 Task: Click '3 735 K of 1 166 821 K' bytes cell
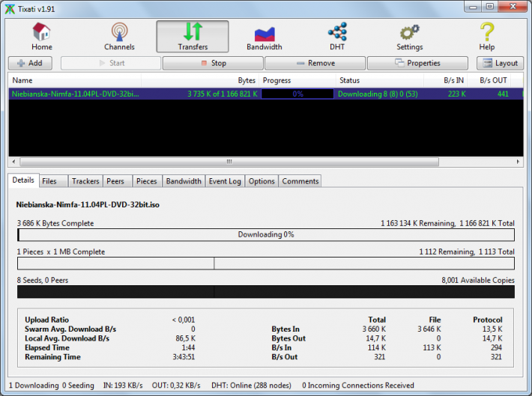click(x=223, y=94)
